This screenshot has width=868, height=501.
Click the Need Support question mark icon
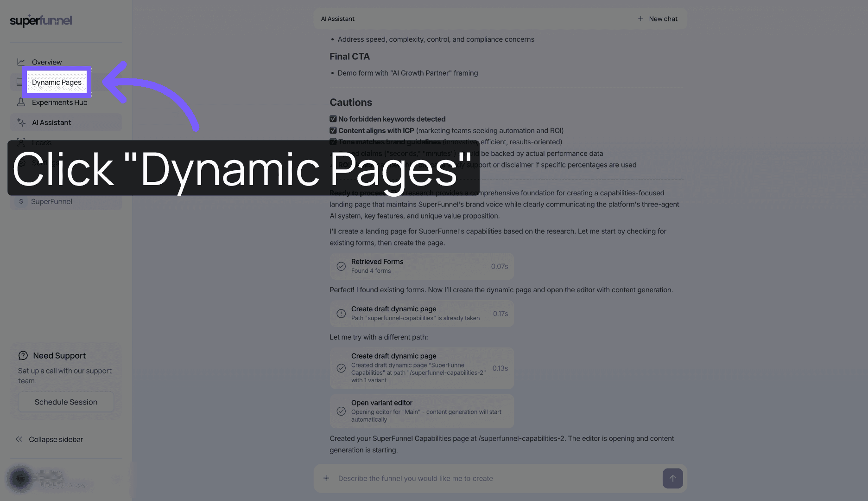(23, 356)
